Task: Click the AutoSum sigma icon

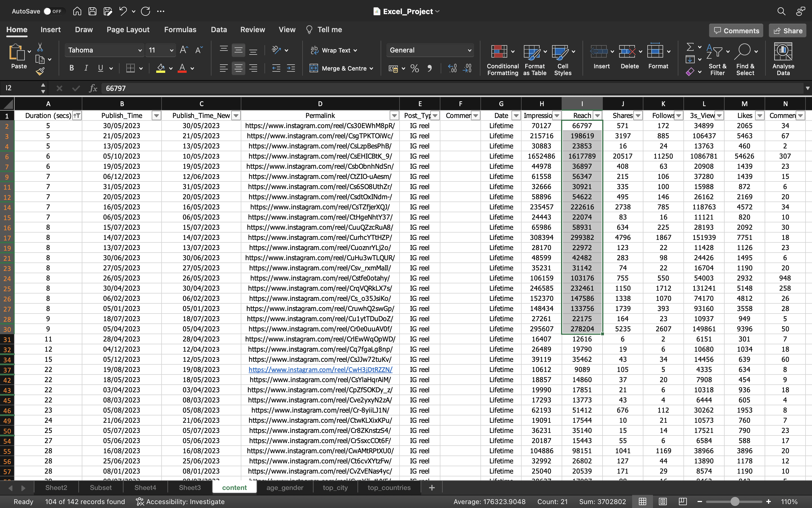Action: (x=690, y=47)
